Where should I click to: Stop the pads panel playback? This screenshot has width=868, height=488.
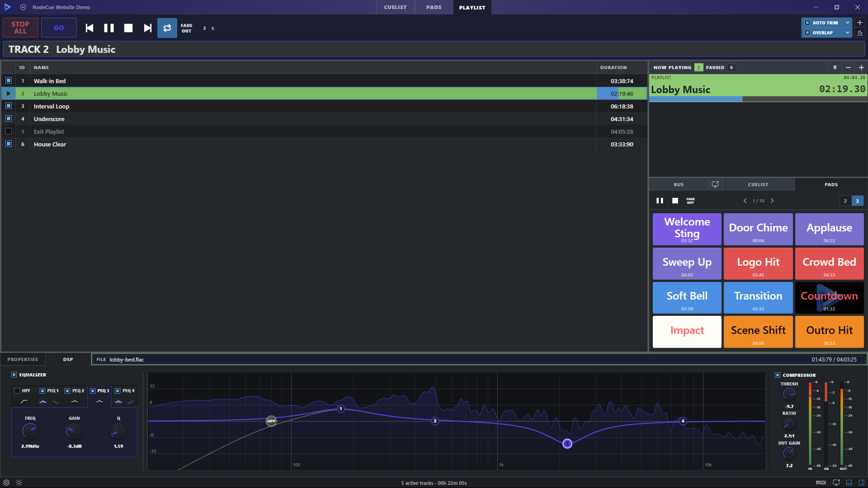pyautogui.click(x=675, y=201)
